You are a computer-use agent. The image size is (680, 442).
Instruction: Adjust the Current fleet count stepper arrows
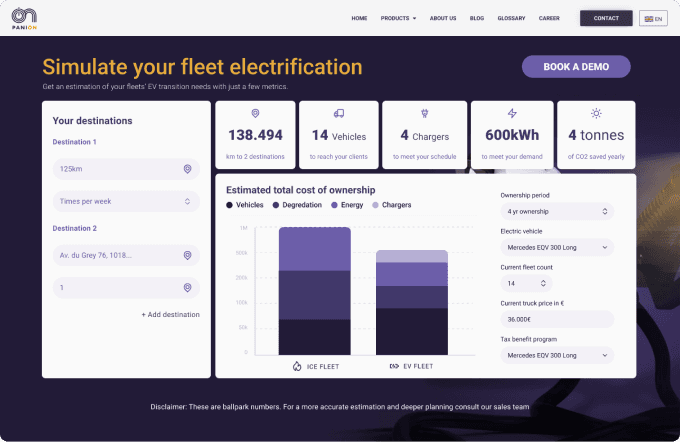(543, 283)
